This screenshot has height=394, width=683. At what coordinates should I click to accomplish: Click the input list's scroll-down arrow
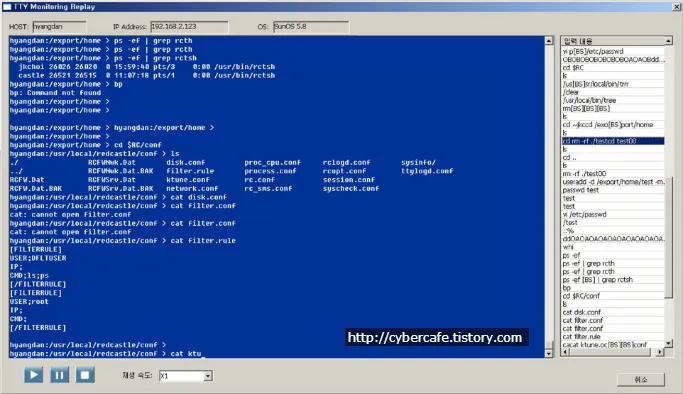point(669,344)
